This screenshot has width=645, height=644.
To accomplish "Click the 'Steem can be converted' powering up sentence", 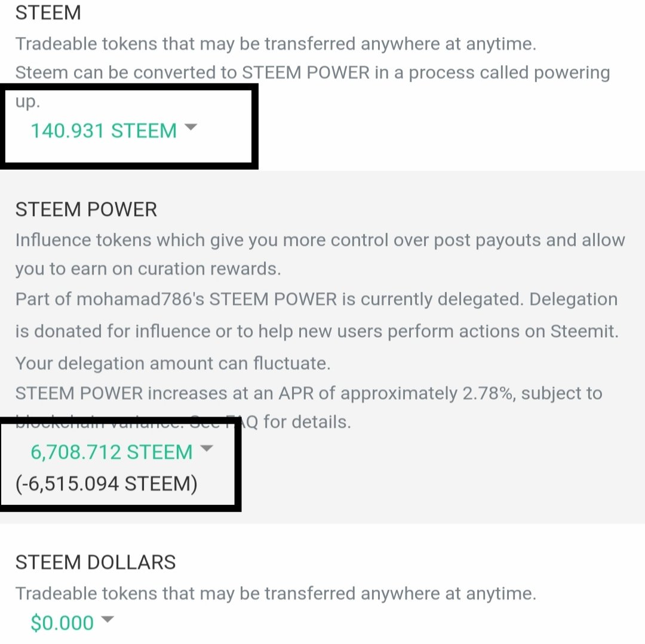I will click(312, 73).
